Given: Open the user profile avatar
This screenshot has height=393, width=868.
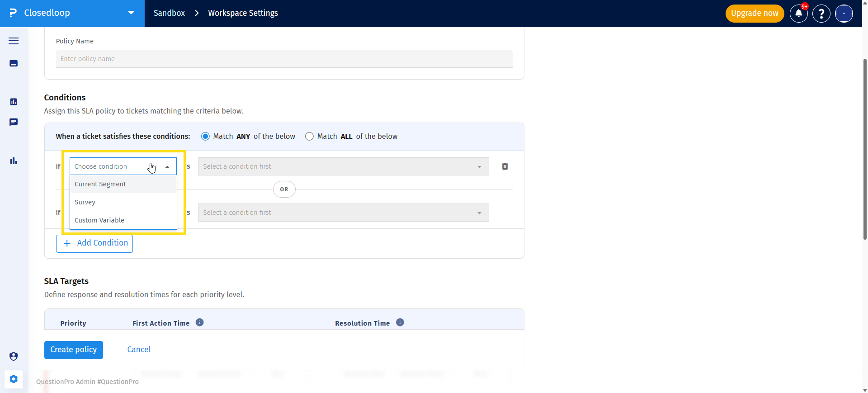Looking at the screenshot, I should coord(844,14).
